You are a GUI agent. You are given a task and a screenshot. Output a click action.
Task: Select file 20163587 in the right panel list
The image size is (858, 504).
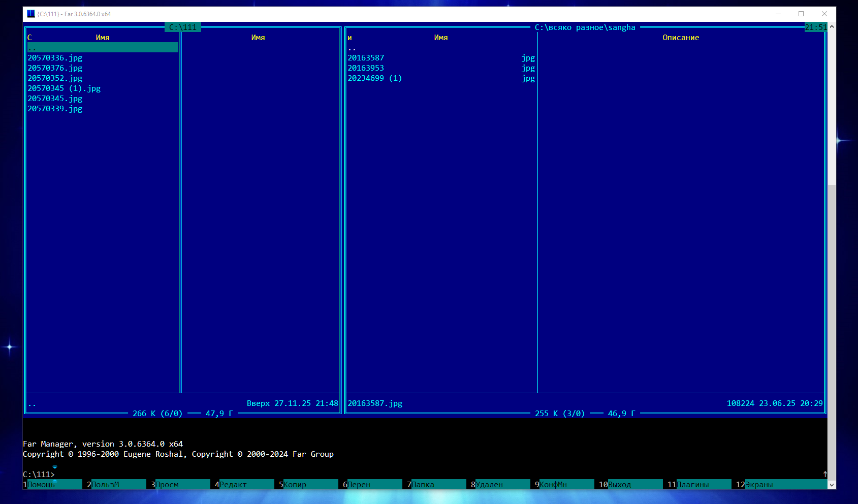point(366,58)
